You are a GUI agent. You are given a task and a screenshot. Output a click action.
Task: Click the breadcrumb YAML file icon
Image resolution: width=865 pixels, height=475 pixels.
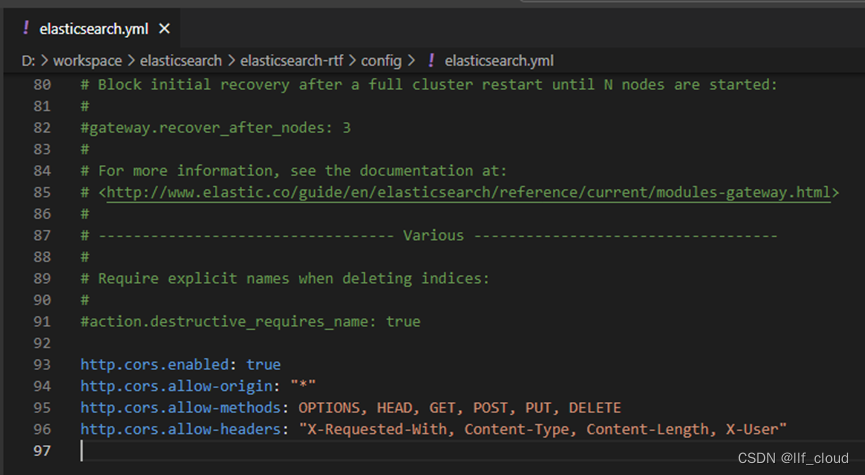click(x=431, y=61)
